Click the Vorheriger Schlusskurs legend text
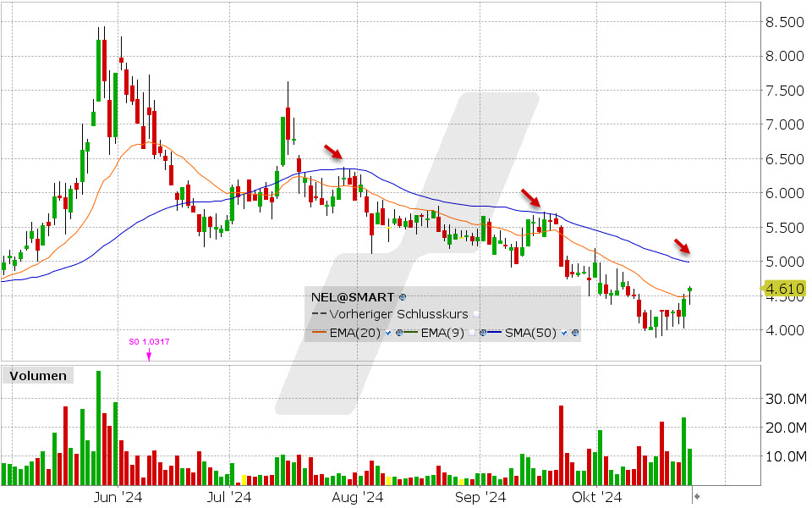The image size is (812, 508). coord(398,314)
